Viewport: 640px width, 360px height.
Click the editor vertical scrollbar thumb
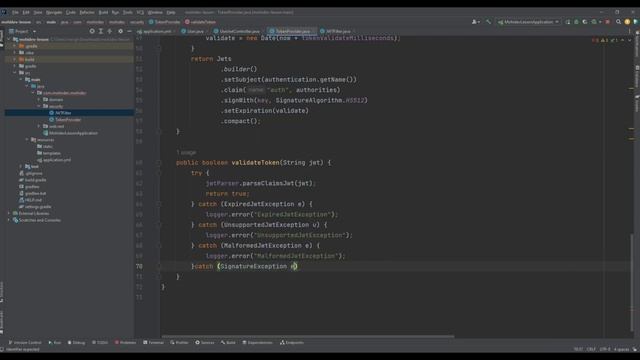[632, 284]
